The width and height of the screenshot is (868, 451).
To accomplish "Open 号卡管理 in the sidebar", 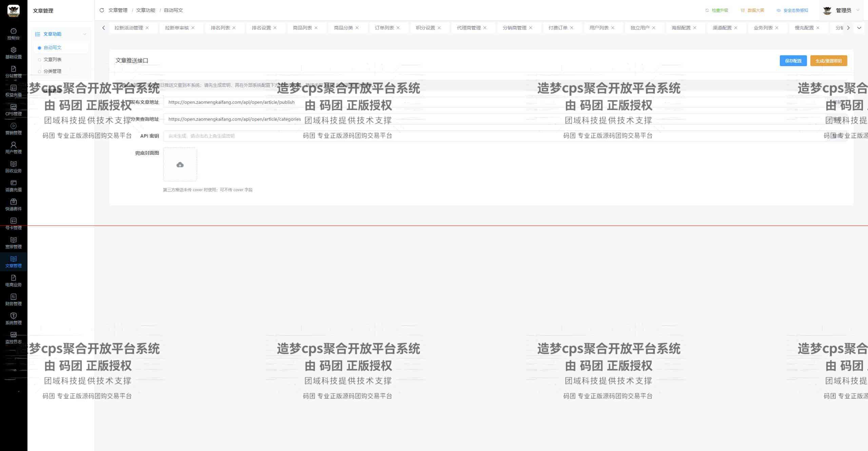I will pos(14,224).
